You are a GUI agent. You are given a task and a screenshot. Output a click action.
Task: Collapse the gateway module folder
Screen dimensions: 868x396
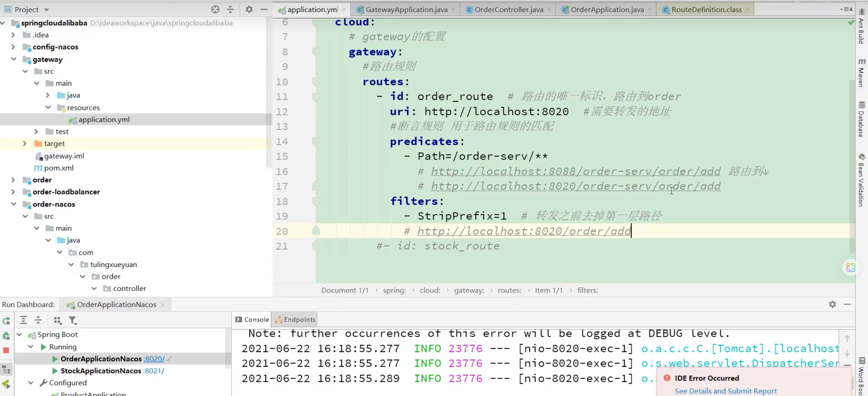14,59
